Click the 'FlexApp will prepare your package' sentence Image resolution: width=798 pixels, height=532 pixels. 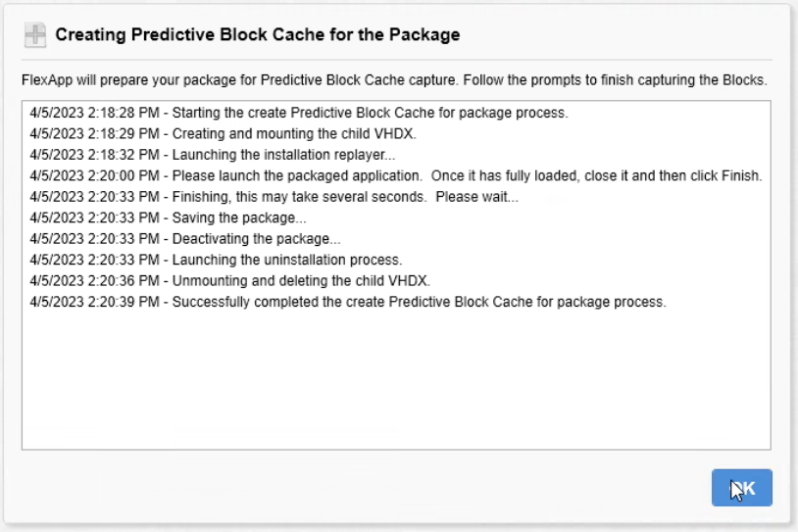tap(240, 80)
